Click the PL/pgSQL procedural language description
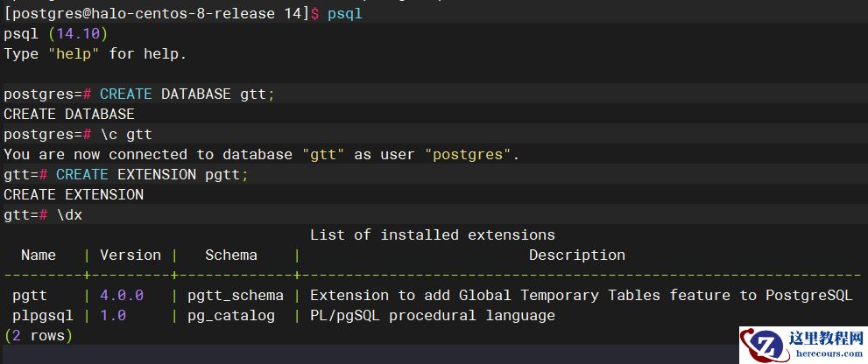 [432, 315]
